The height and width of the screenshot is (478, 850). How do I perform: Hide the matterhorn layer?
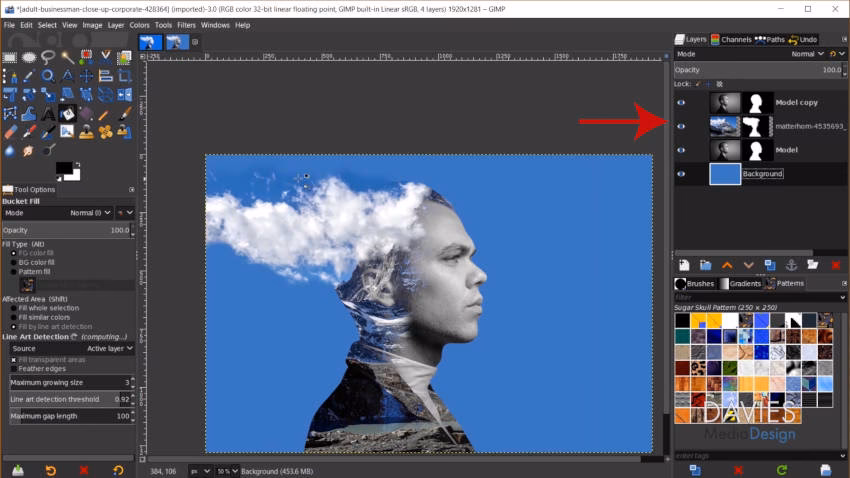click(x=681, y=126)
